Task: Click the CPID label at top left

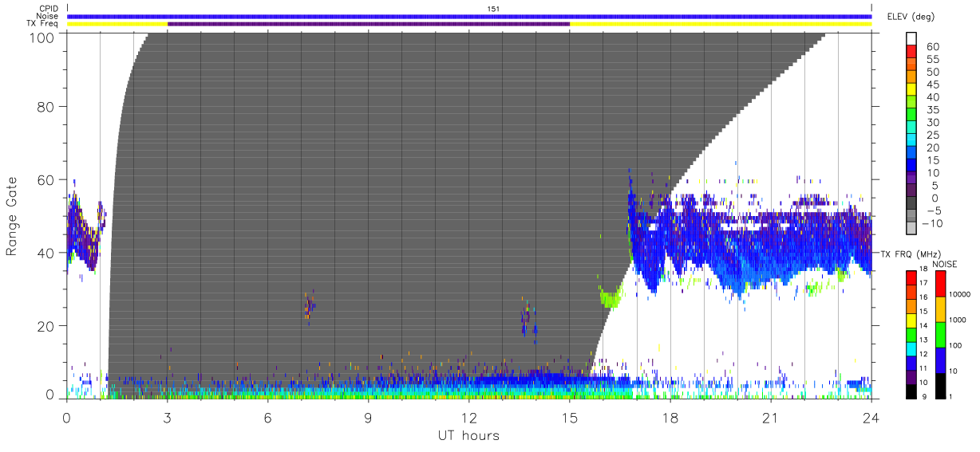Action: pos(48,9)
